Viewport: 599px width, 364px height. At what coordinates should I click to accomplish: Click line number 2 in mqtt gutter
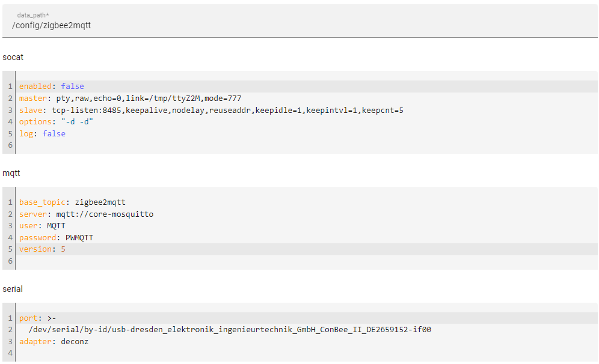tap(10, 214)
